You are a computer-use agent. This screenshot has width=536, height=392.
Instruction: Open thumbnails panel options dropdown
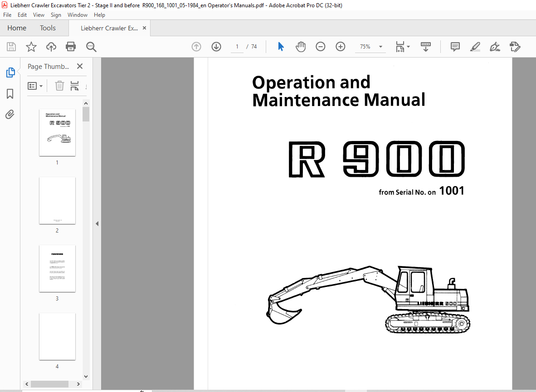point(35,86)
